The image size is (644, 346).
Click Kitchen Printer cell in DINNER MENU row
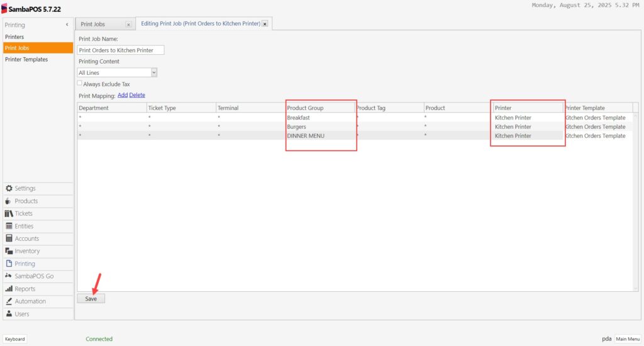pos(528,136)
